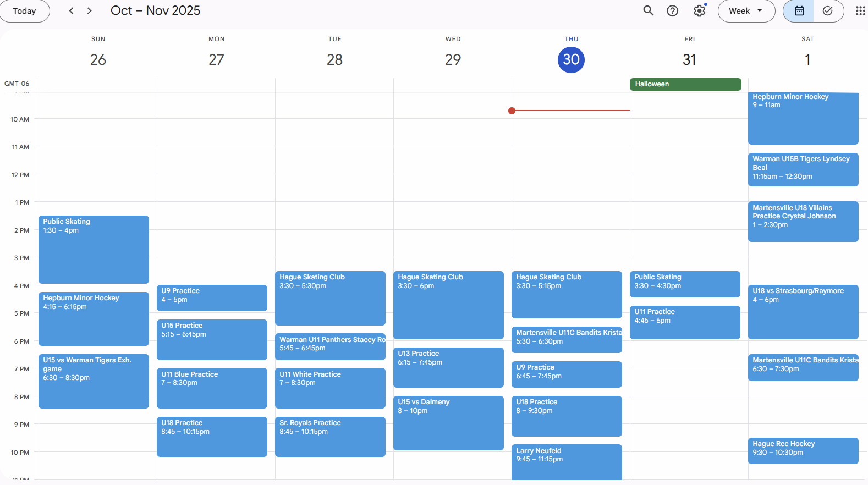Select the Larry Neufeld event

[566, 461]
